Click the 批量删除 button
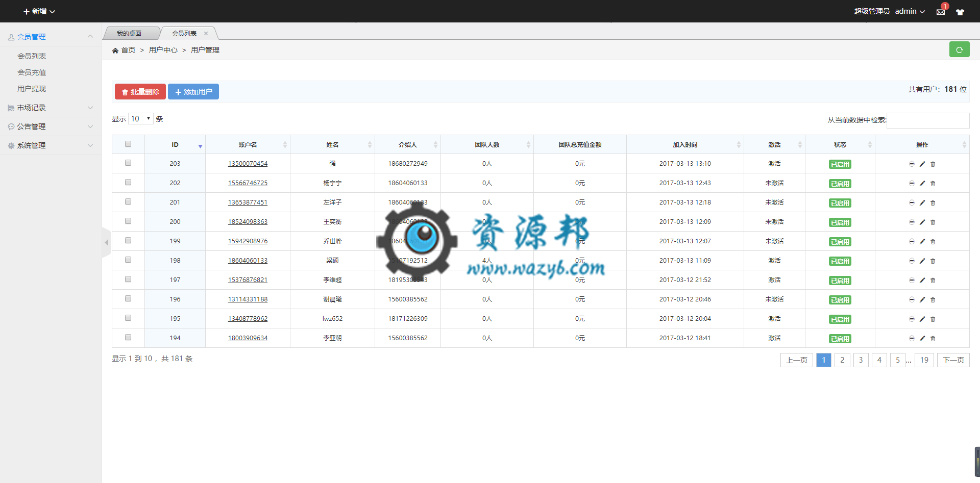 140,92
